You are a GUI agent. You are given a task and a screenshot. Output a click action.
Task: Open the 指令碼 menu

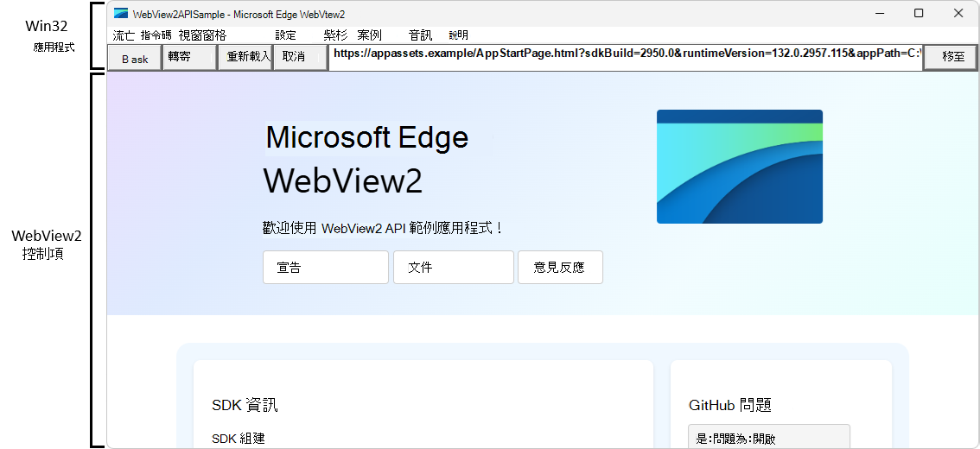156,35
